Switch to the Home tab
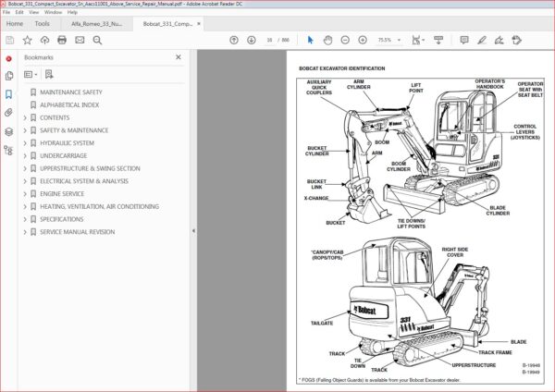 15,24
